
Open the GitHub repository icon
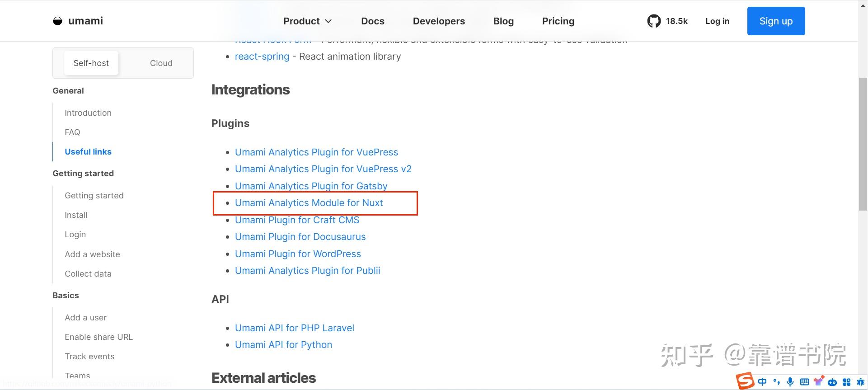click(x=654, y=21)
